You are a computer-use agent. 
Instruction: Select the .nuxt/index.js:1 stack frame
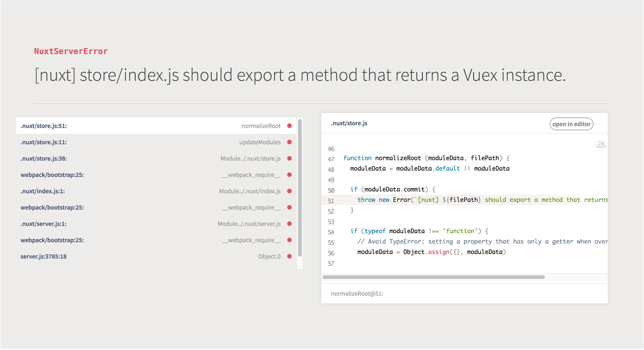156,191
